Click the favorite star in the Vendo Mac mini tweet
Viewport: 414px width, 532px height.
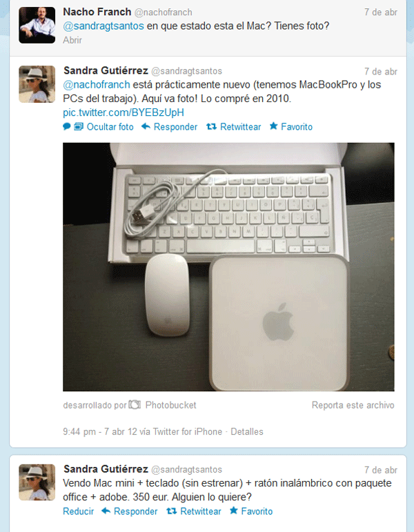point(234,511)
